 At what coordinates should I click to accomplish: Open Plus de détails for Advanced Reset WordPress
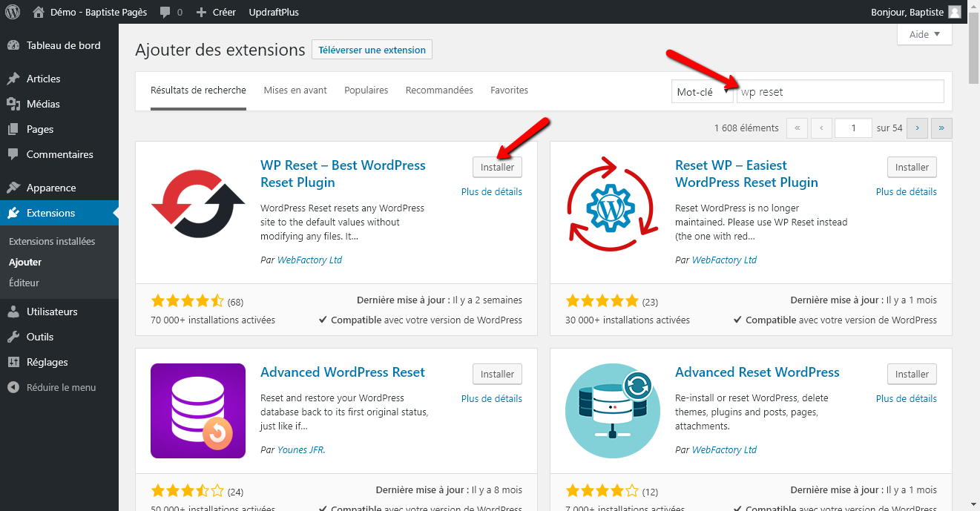906,398
